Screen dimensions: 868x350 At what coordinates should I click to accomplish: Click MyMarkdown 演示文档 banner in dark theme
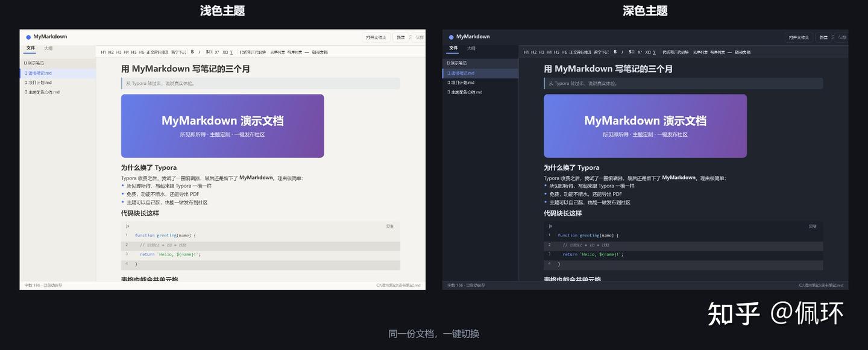[x=645, y=126]
